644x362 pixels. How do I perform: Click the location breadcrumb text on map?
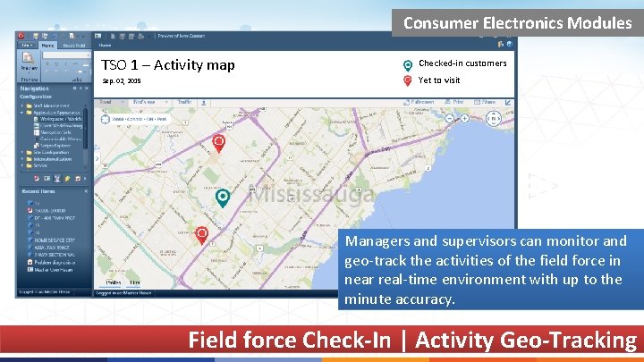(x=140, y=120)
